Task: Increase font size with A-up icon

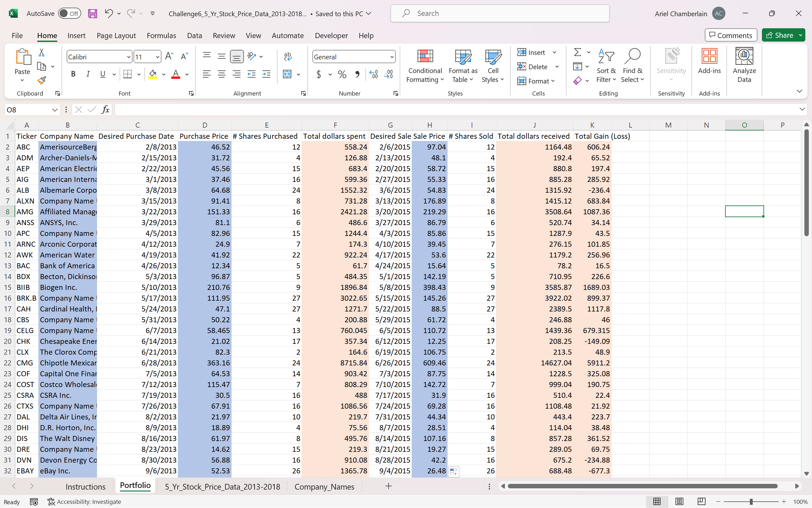Action: point(169,57)
